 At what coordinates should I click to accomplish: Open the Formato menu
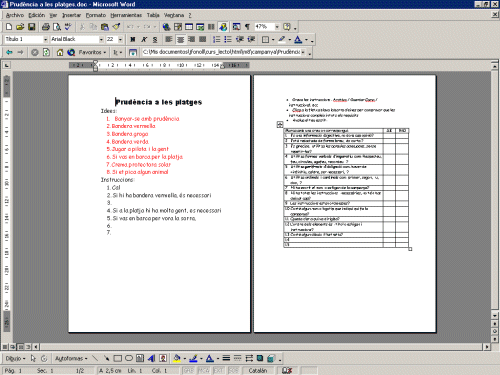pyautogui.click(x=96, y=15)
